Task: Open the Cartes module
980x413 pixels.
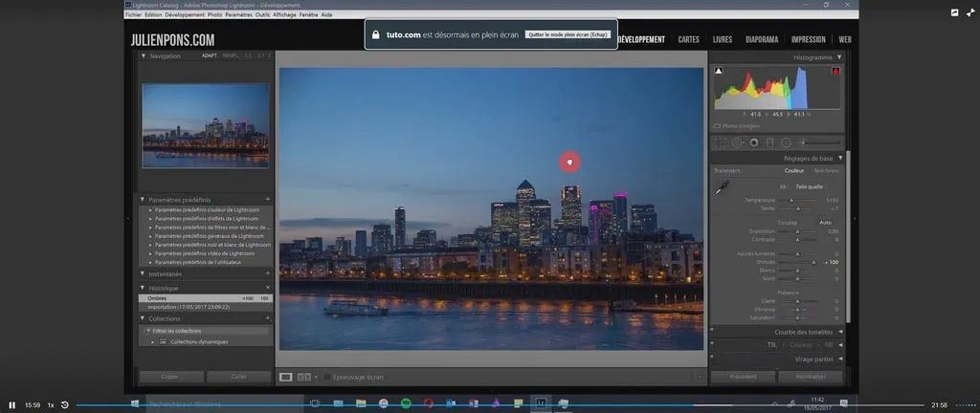Action: [688, 39]
